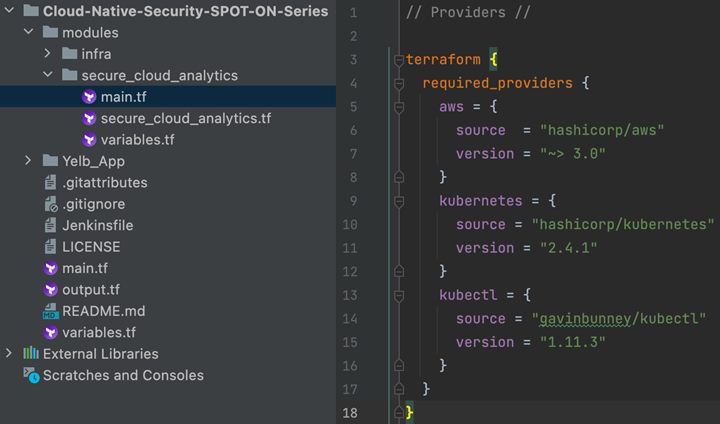The width and height of the screenshot is (720, 424).
Task: Click the Jenkinsfile file icon
Action: pyautogui.click(x=51, y=225)
